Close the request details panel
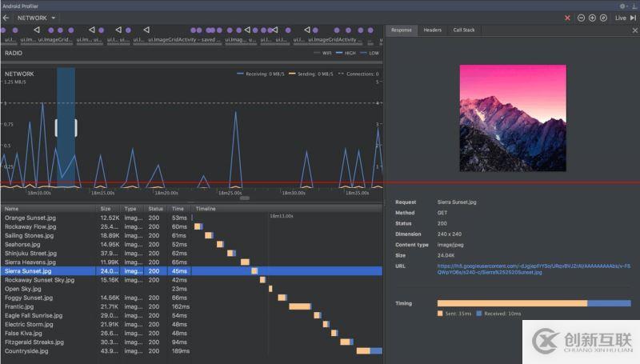The image size is (640, 364). point(634,30)
